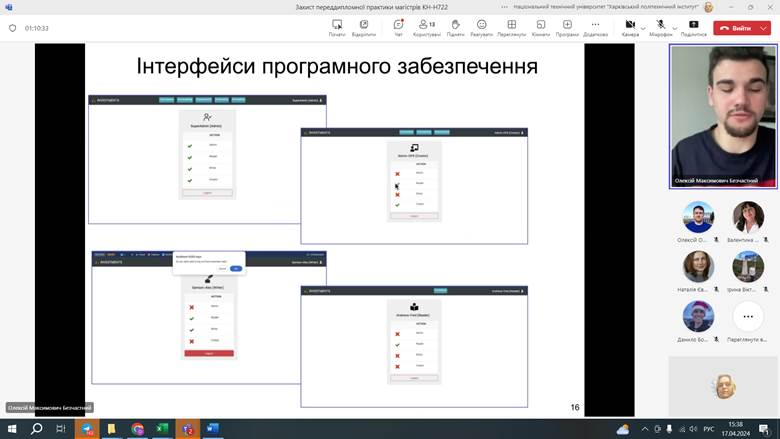Expand the microphone options arrow
The width and height of the screenshot is (780, 439).
674,27
